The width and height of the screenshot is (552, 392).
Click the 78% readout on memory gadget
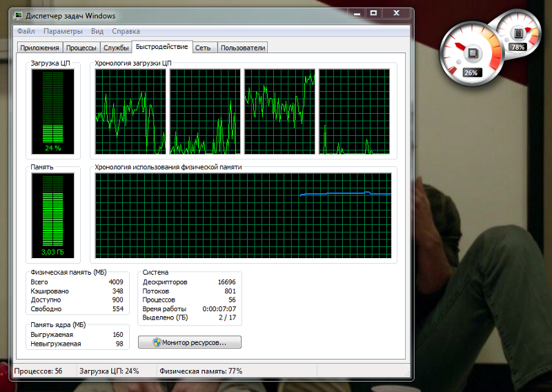518,47
